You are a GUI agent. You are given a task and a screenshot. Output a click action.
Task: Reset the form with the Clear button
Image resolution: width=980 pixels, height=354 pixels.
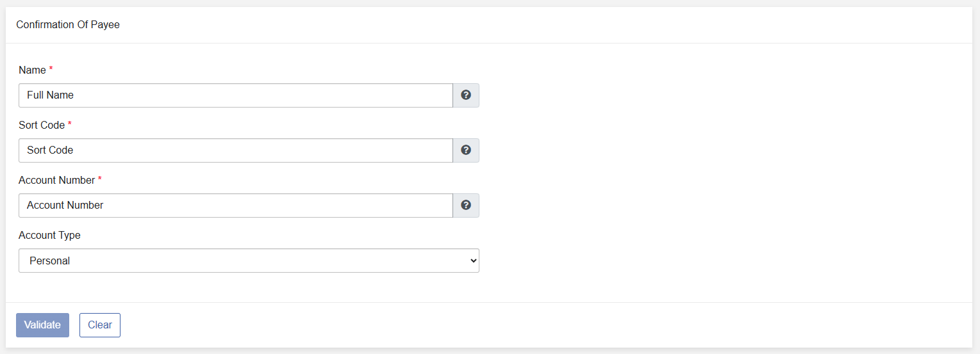tap(100, 325)
